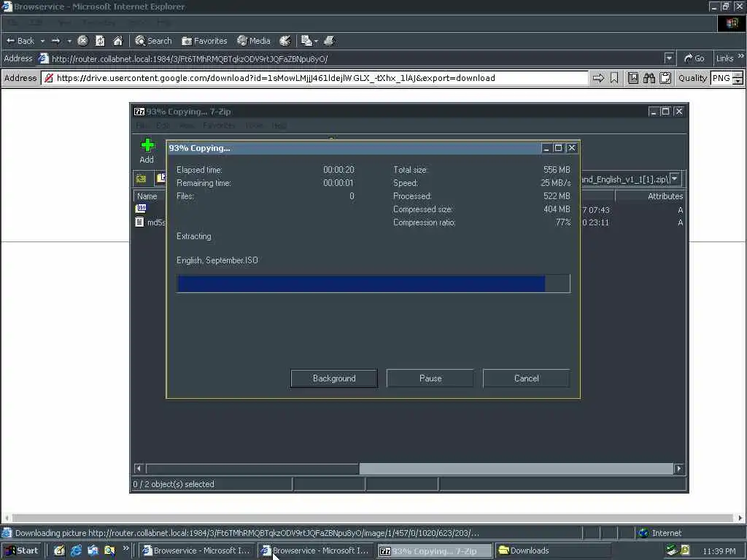Viewport: 747px width, 560px height.
Task: Minimize the 93% Copying dialog
Action: (546, 148)
